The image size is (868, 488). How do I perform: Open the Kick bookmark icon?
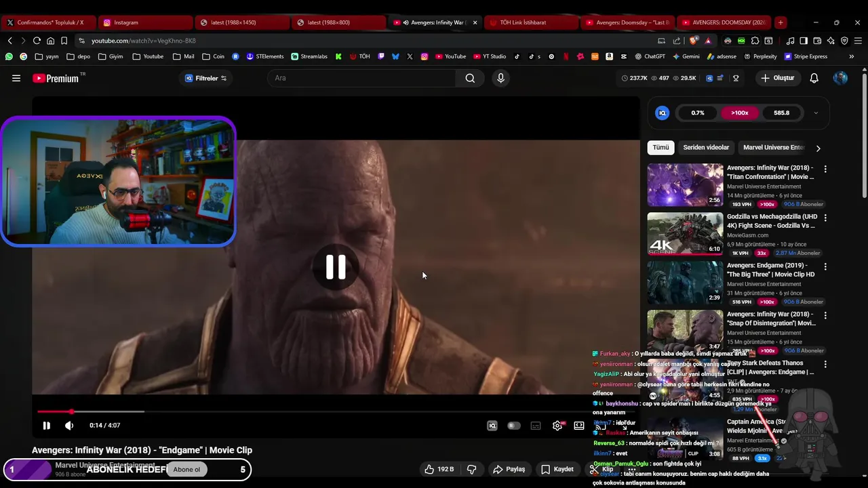[x=338, y=56]
